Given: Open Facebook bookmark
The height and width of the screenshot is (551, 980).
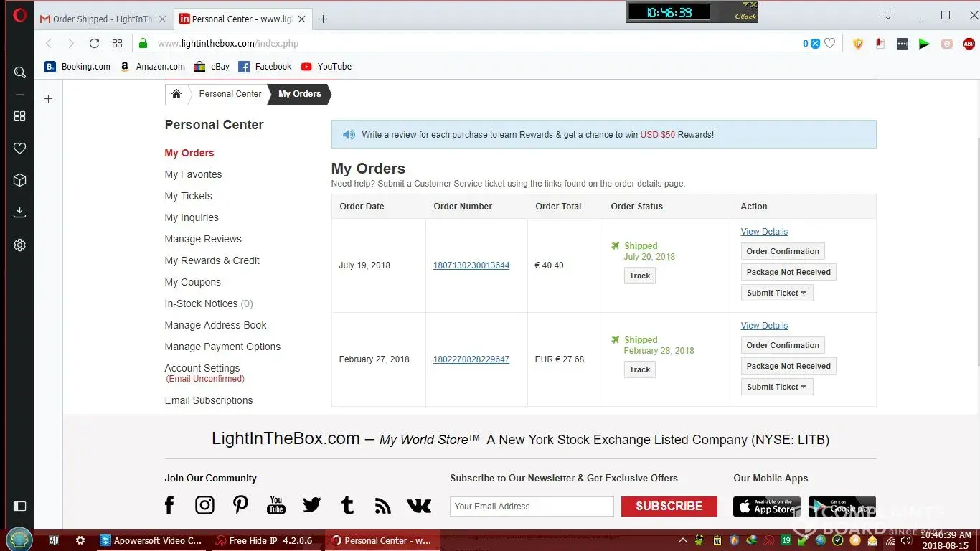Looking at the screenshot, I should [x=265, y=67].
